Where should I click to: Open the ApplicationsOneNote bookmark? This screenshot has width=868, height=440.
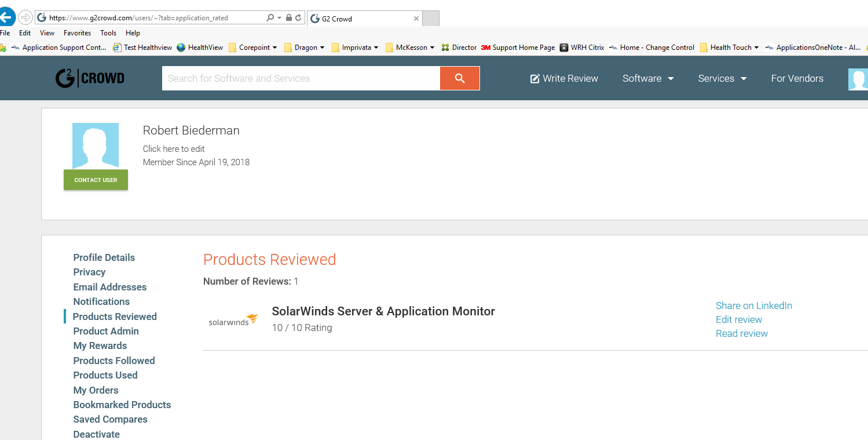[813, 48]
